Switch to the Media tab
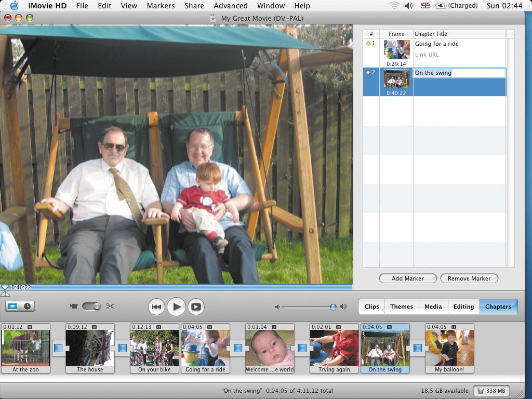 433,307
